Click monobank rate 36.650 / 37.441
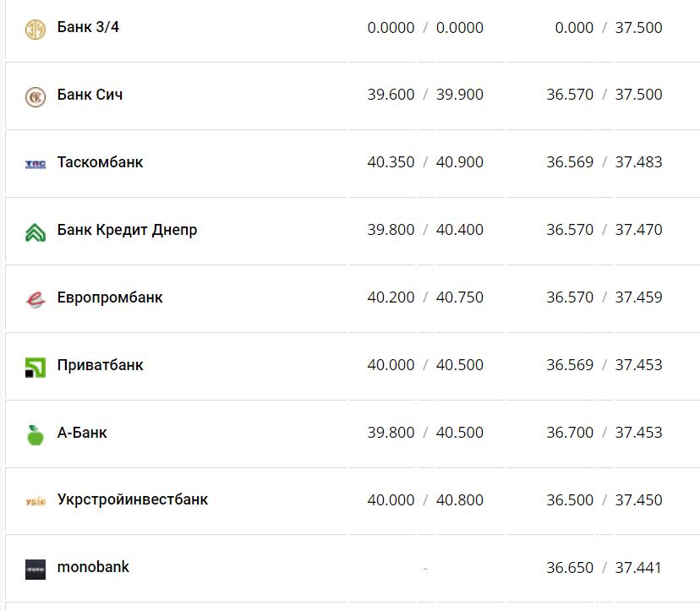The height and width of the screenshot is (611, 700). tap(604, 568)
